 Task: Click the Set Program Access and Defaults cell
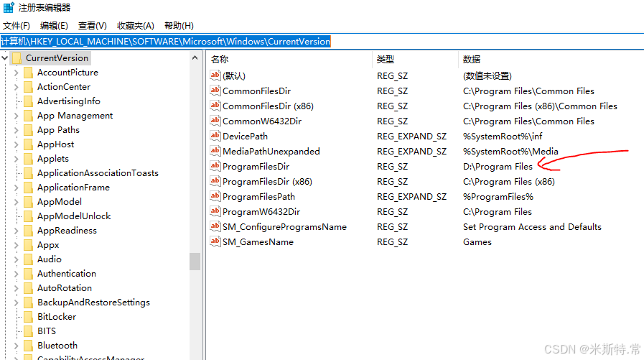[532, 227]
